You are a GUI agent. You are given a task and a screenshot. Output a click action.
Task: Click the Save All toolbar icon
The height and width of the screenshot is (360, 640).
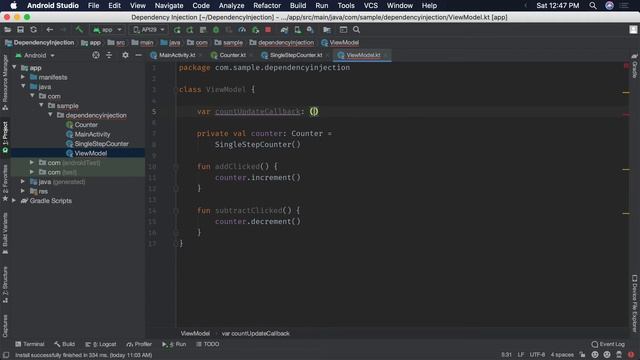tap(20, 30)
